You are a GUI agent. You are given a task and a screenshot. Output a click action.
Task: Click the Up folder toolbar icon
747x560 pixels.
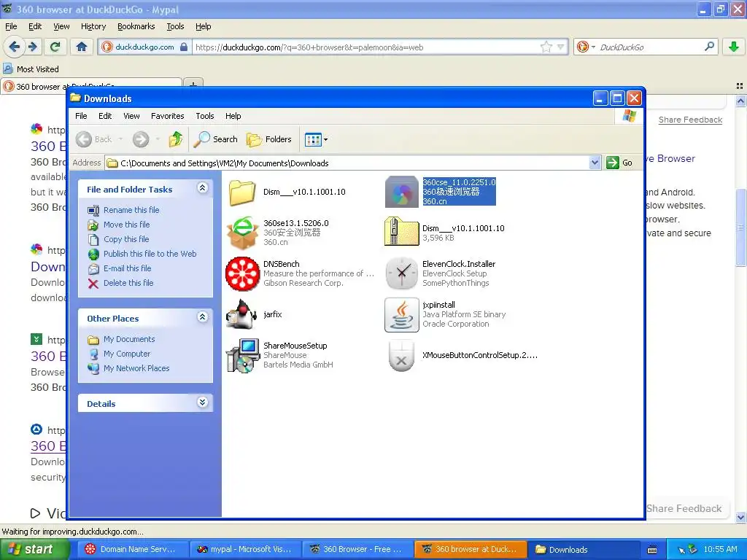[x=175, y=139]
